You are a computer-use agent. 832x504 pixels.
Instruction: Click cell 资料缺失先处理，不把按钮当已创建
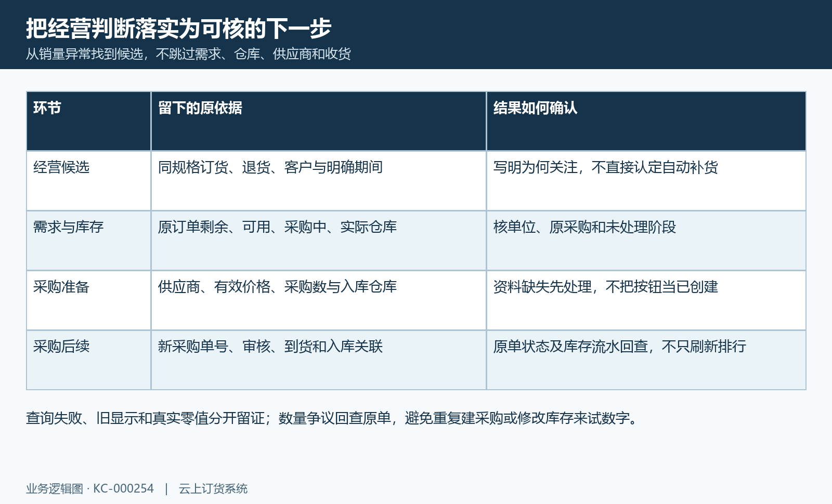(646, 300)
